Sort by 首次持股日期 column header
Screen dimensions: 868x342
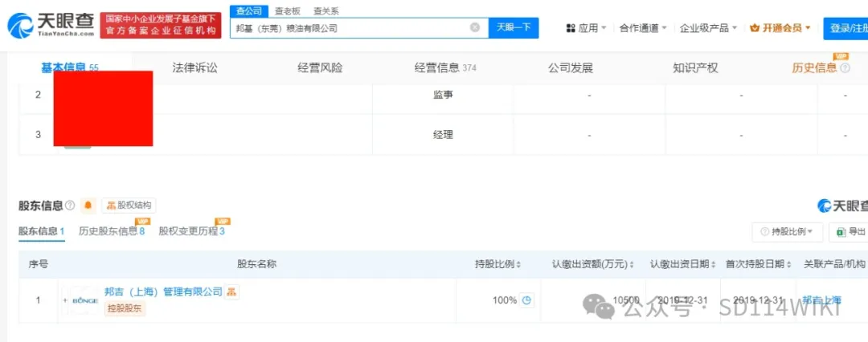tap(759, 264)
